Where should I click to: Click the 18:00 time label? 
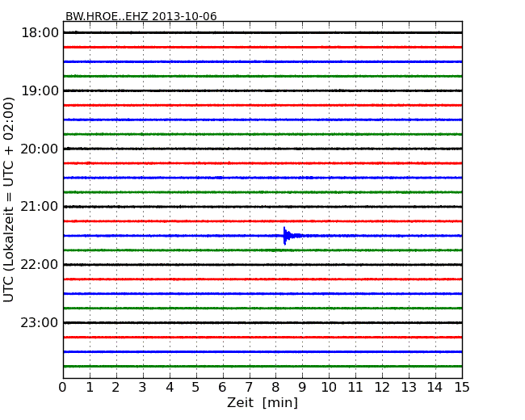click(x=40, y=33)
